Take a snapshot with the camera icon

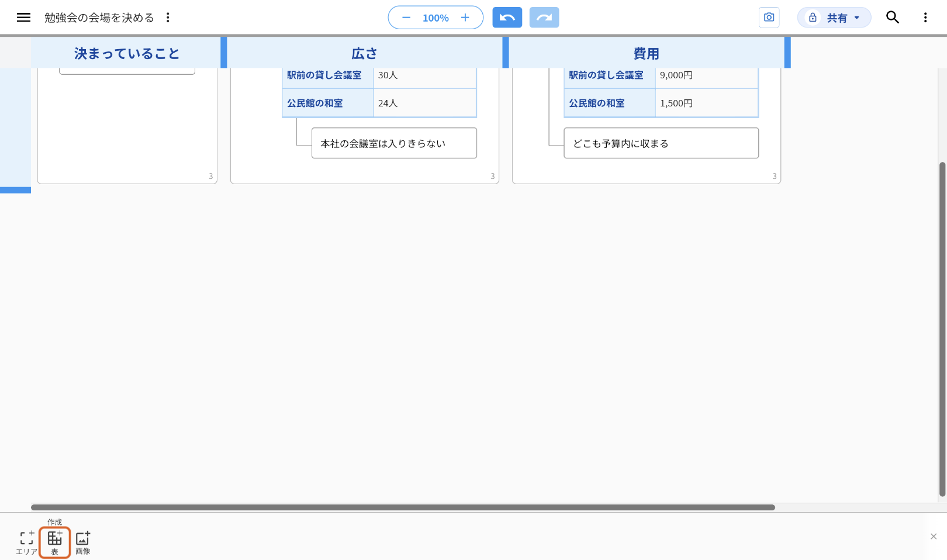(769, 18)
